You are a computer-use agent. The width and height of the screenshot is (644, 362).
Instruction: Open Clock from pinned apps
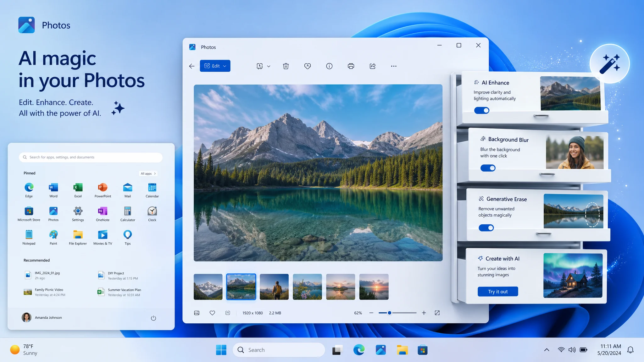(x=152, y=214)
